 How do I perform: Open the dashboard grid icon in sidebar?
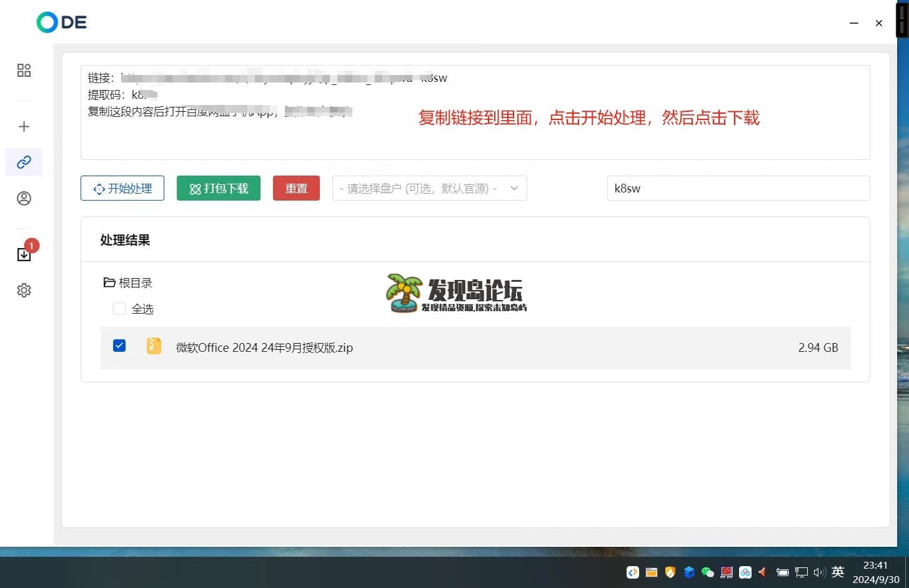(x=24, y=70)
